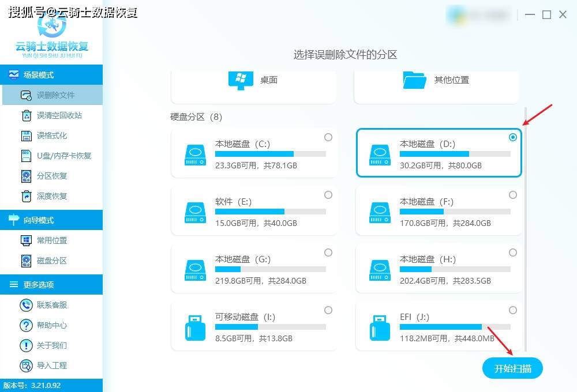Viewport: 577px width, 392px height.
Task: Click the 常用位置 monitor icon
Action: coord(26,240)
